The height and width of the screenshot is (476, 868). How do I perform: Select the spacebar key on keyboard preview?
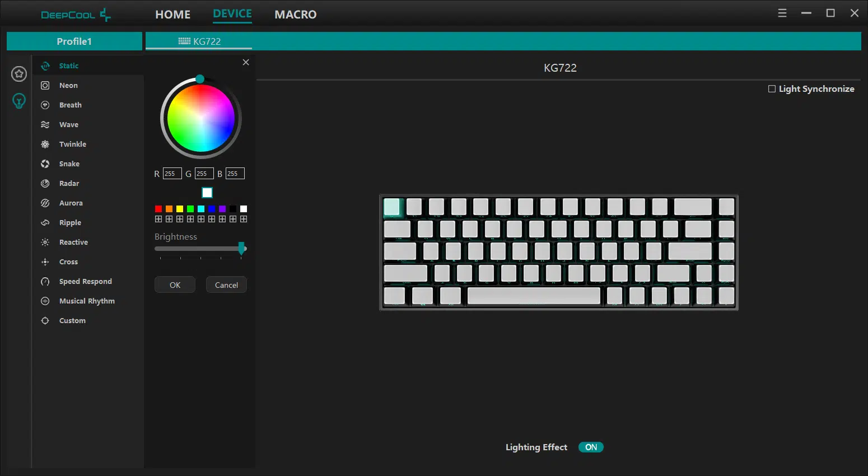click(x=534, y=296)
